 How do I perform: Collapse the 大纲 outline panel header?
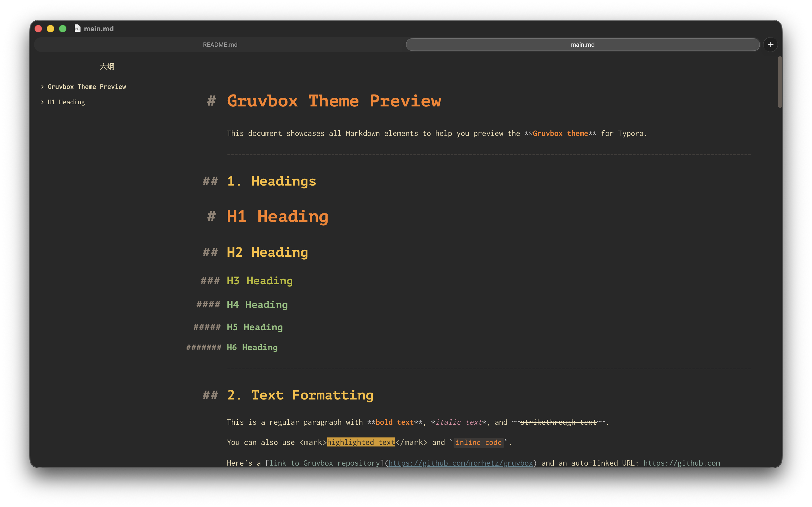[107, 66]
